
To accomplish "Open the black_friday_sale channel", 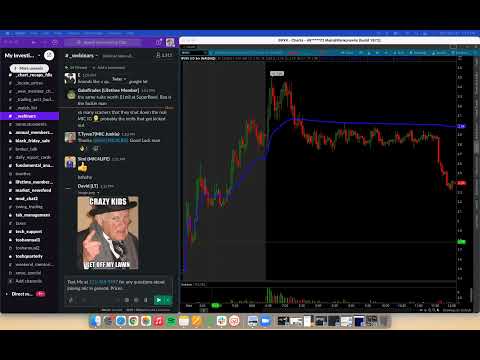I will pos(32,141).
